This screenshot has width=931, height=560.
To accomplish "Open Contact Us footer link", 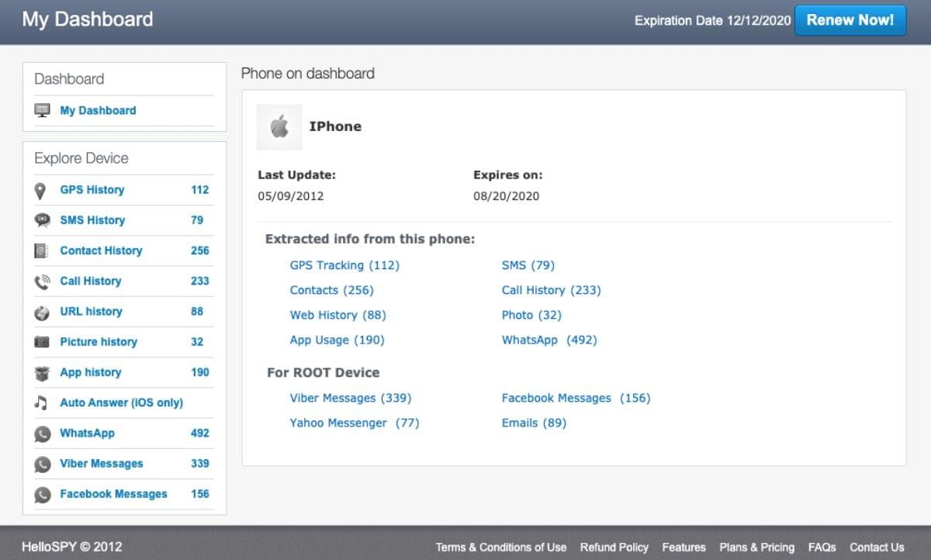I will [877, 547].
